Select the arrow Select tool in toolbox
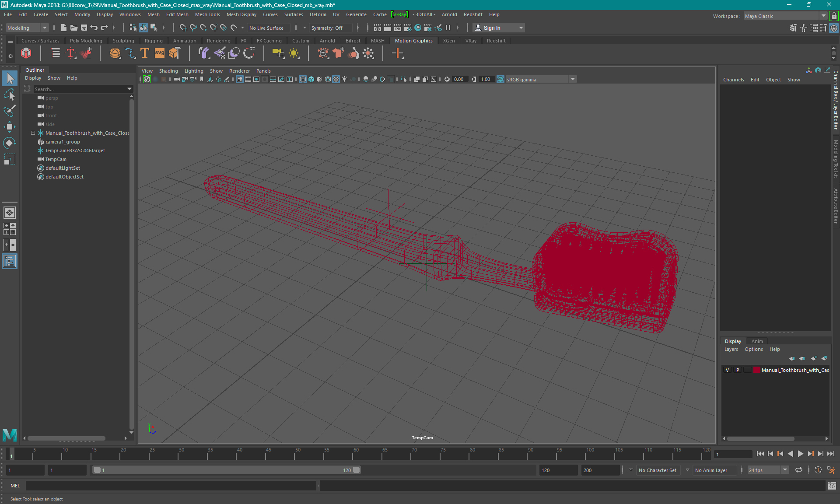 tap(10, 78)
